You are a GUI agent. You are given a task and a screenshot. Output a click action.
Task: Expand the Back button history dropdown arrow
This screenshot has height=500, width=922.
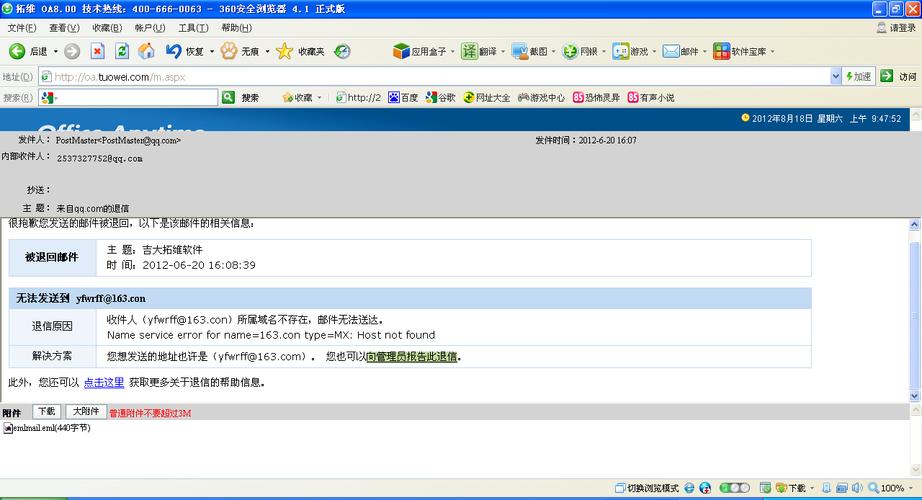coord(56,52)
